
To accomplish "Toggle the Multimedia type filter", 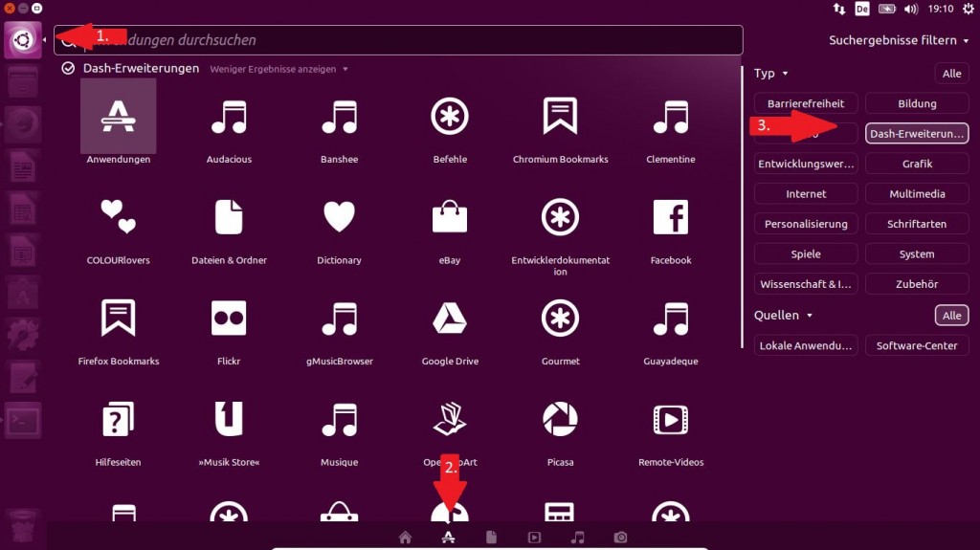I will click(x=916, y=194).
